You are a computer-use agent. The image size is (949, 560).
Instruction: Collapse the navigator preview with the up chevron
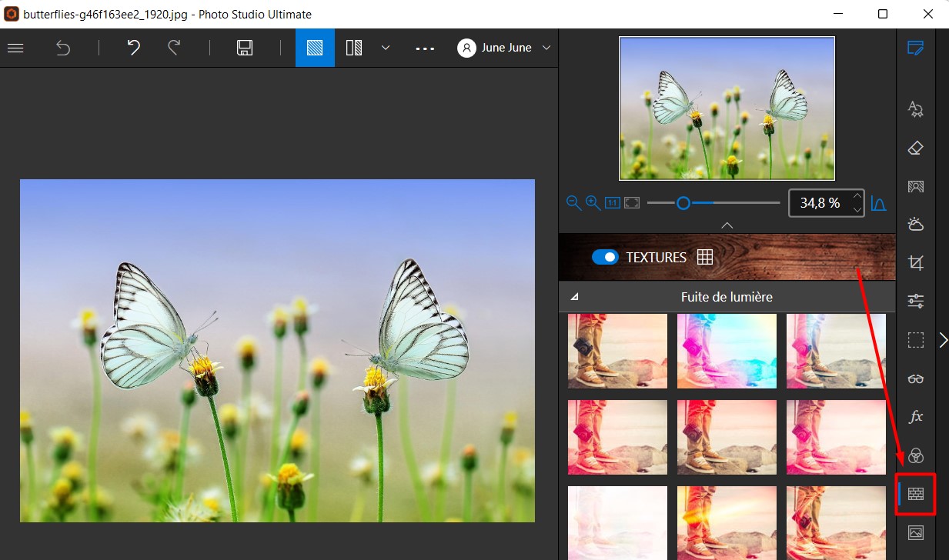[x=727, y=225]
